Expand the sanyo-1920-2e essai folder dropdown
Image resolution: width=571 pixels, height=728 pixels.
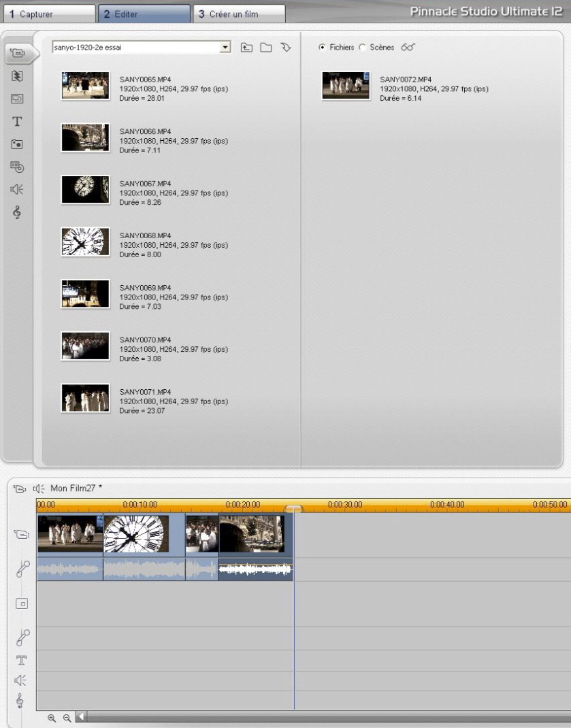226,48
